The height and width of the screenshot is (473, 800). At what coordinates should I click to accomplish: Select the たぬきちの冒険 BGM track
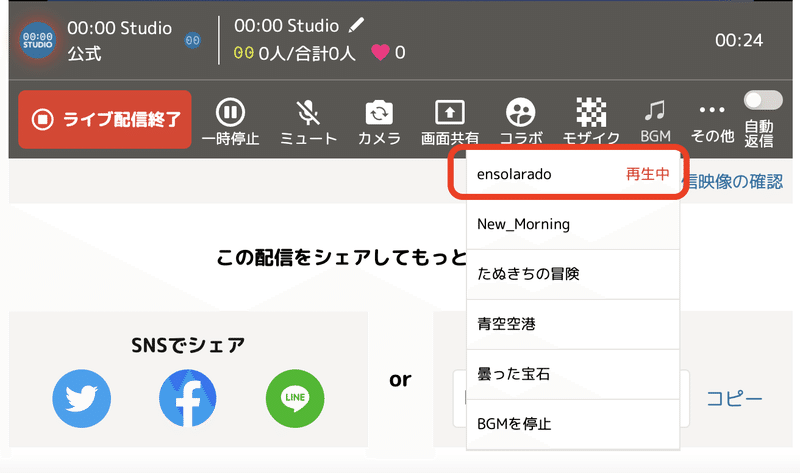(x=572, y=274)
